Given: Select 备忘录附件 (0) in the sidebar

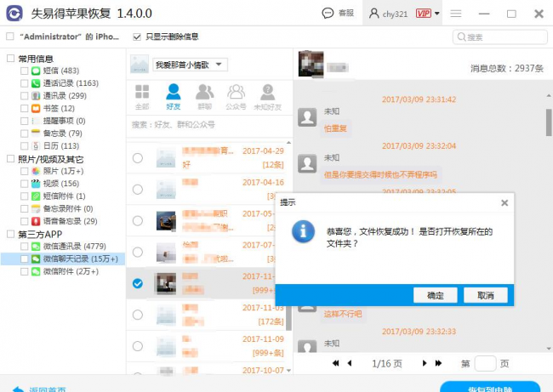Looking at the screenshot, I should (x=68, y=208).
